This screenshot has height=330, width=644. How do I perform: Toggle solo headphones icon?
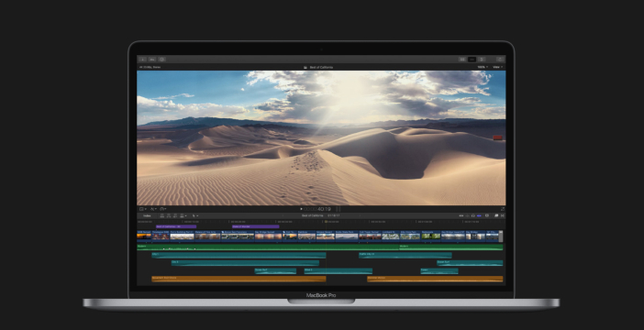click(x=473, y=215)
